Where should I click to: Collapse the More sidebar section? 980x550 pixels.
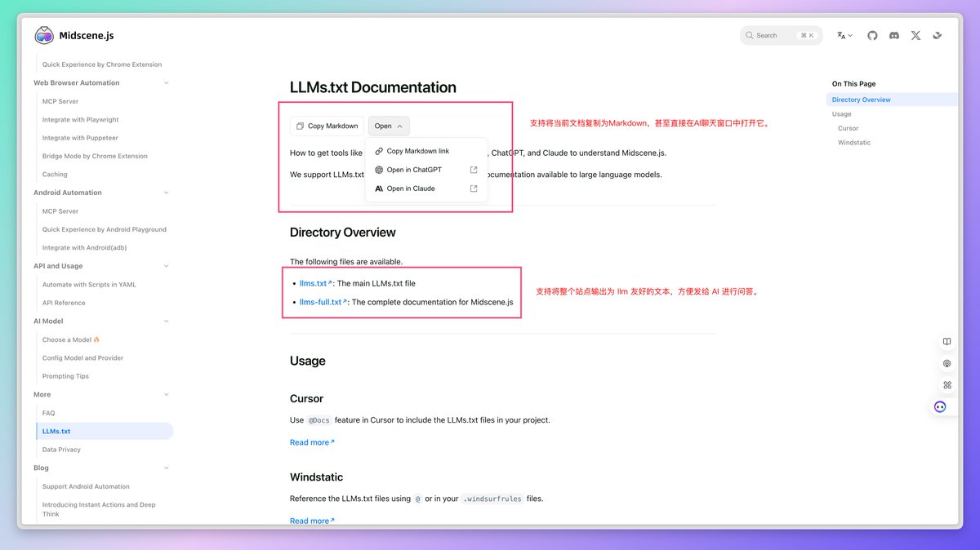(167, 394)
